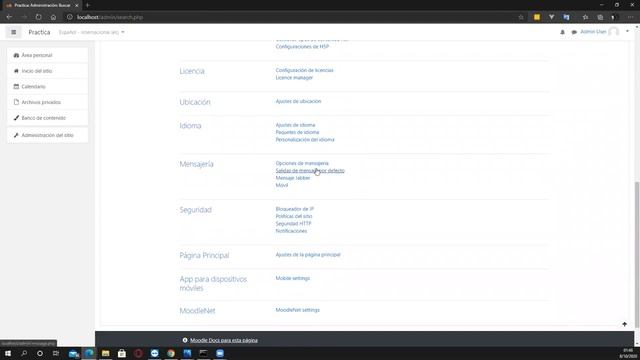Image resolution: width=640 pixels, height=360 pixels.
Task: Open the browser Collections icon
Action: point(600,17)
